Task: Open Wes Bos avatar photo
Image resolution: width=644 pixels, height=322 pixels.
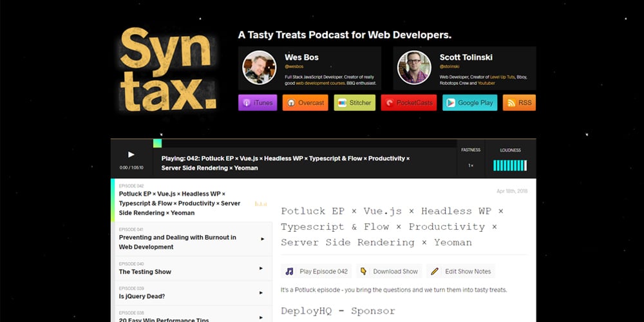Action: 259,68
